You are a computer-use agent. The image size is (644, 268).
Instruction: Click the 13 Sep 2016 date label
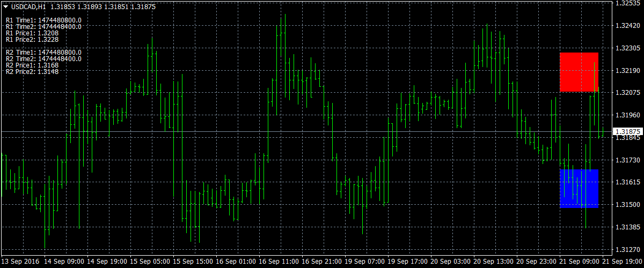pyautogui.click(x=19, y=262)
